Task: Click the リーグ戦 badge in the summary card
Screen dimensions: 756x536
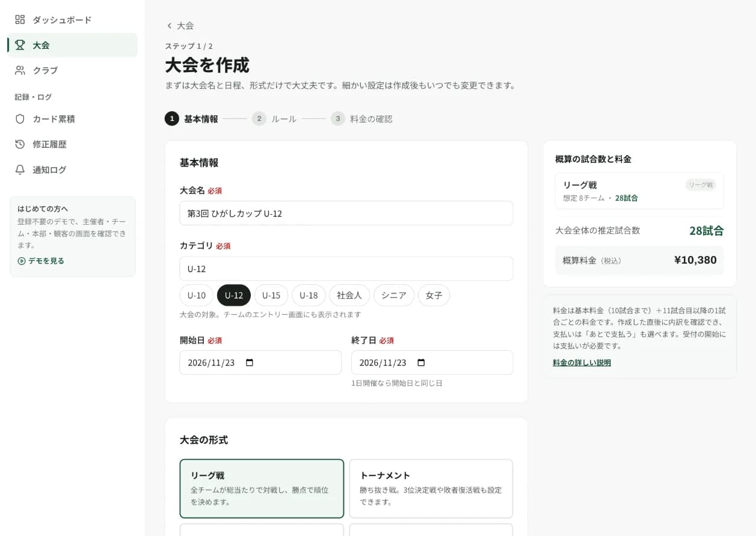Action: pyautogui.click(x=701, y=185)
